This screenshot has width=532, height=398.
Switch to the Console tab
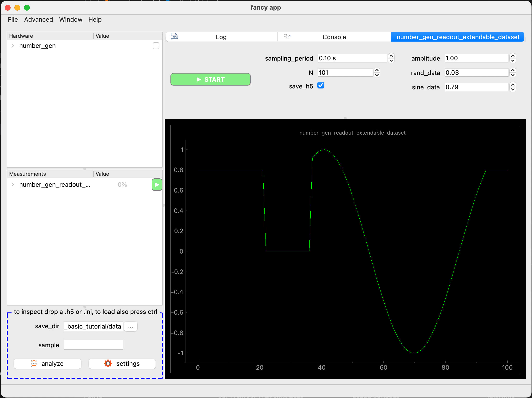(334, 37)
